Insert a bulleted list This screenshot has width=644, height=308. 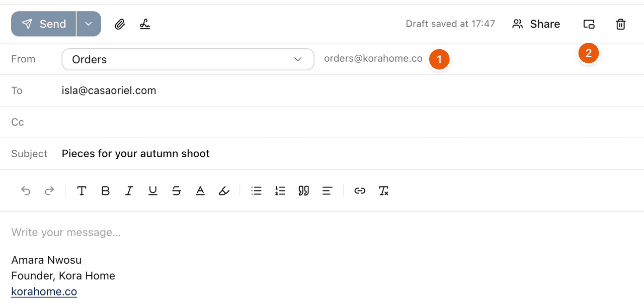[x=257, y=191]
